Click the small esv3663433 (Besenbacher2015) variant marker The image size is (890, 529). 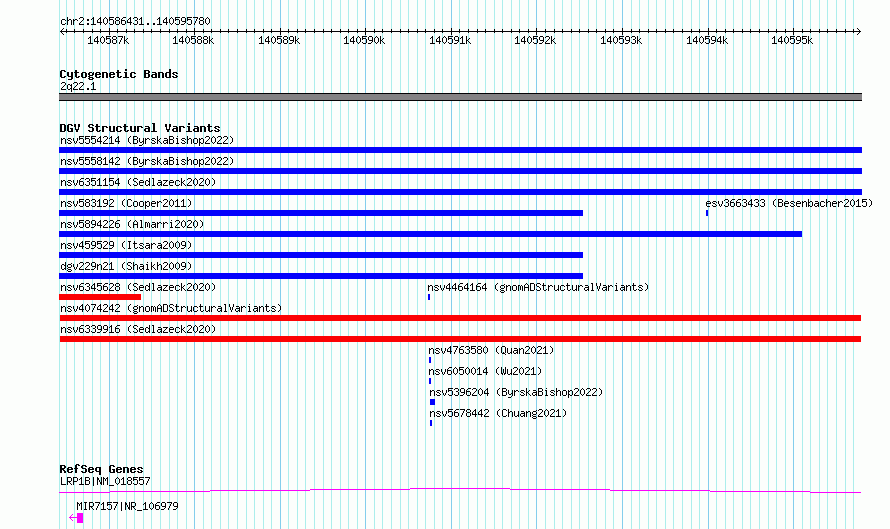[x=707, y=213]
